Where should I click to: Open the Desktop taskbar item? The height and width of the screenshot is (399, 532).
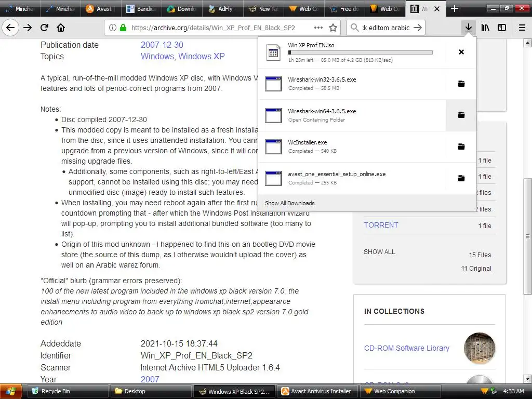151,391
